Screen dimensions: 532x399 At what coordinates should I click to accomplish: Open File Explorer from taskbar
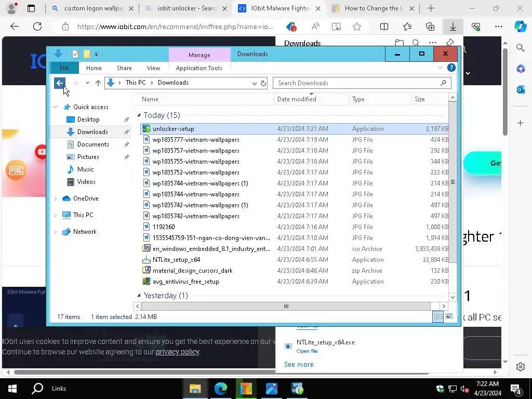(195, 389)
